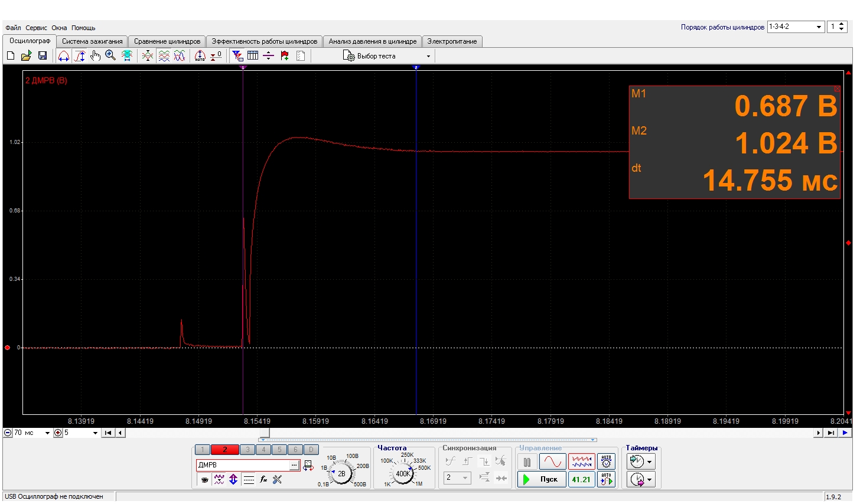This screenshot has width=860, height=504.
Task: Click the AUTO vertical scale icon
Action: coord(200,55)
